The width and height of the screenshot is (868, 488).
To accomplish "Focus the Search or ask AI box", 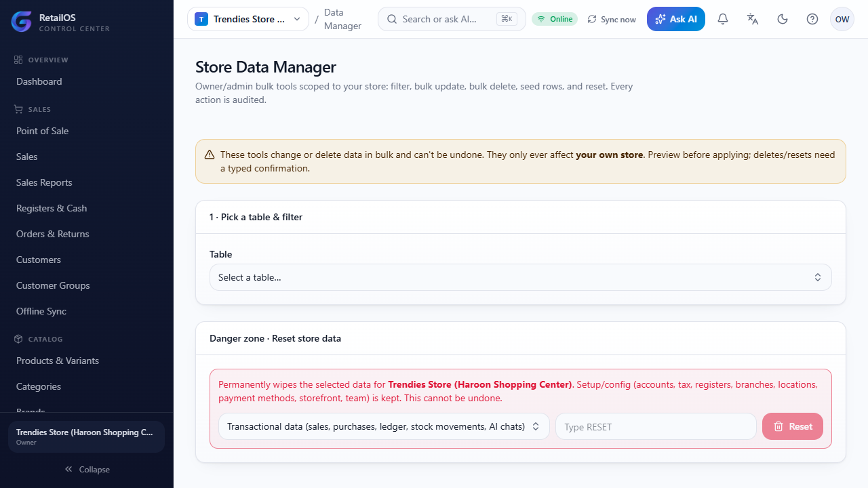I will (x=452, y=19).
